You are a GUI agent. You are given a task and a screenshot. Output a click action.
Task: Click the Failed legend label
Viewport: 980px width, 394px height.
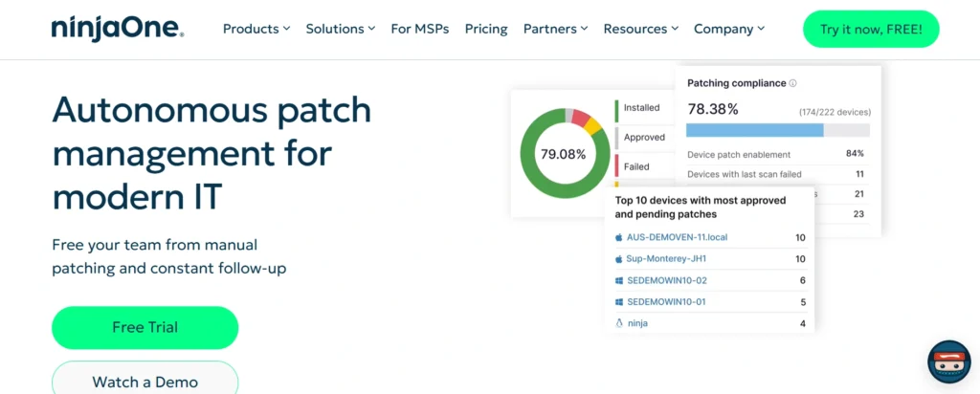tap(636, 166)
